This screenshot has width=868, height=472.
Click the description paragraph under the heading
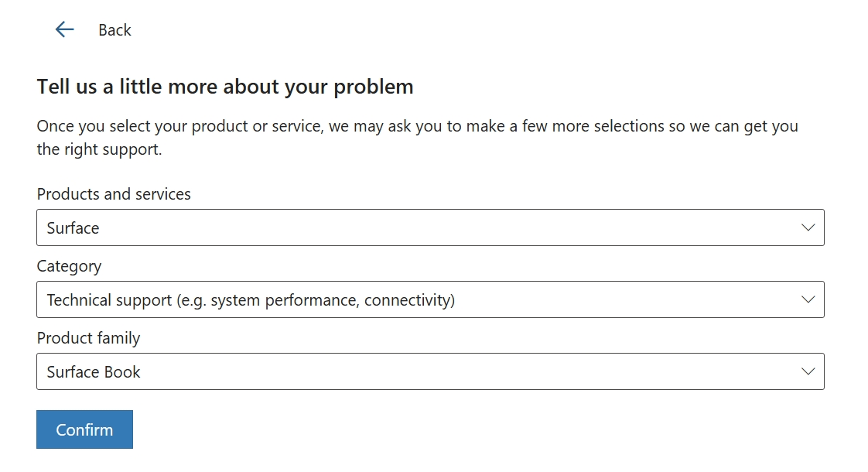[x=417, y=126]
